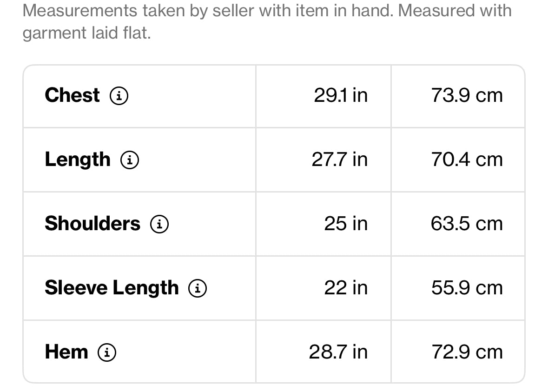Open the Length info icon
This screenshot has width=548, height=392.
pyautogui.click(x=130, y=160)
